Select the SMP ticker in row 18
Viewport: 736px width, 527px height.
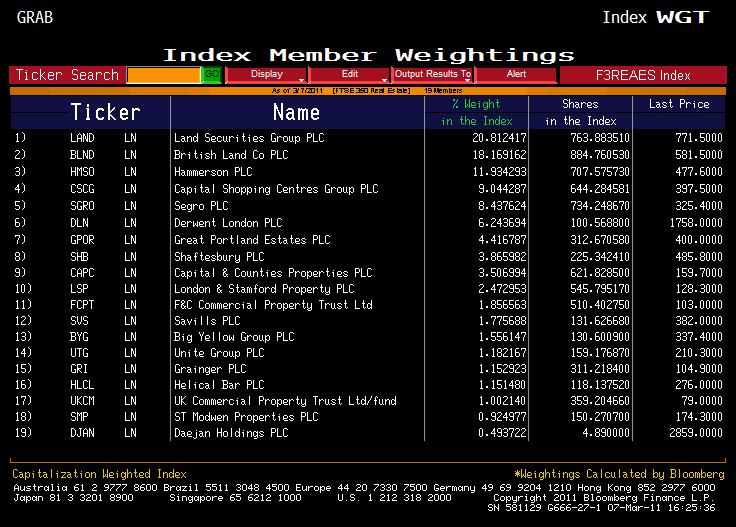[x=79, y=417]
